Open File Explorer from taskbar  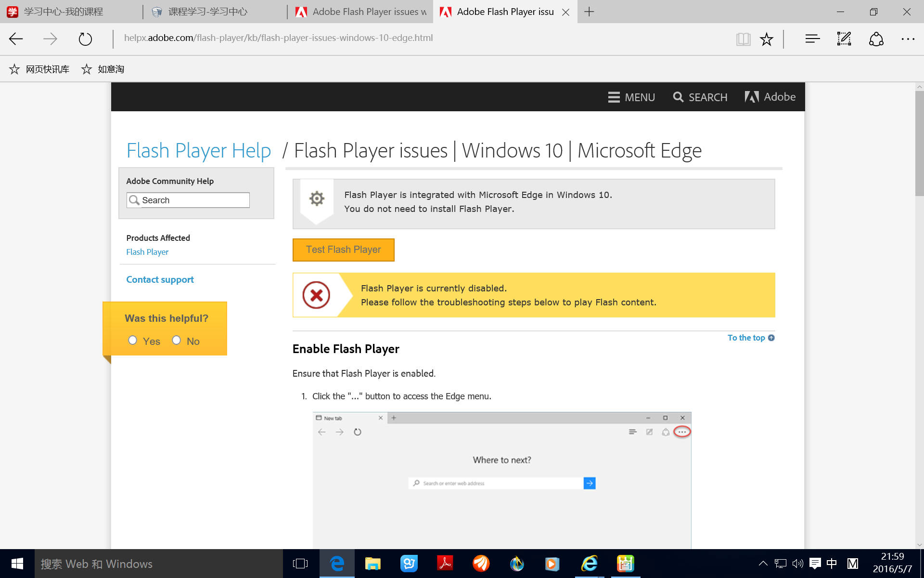[x=373, y=564]
